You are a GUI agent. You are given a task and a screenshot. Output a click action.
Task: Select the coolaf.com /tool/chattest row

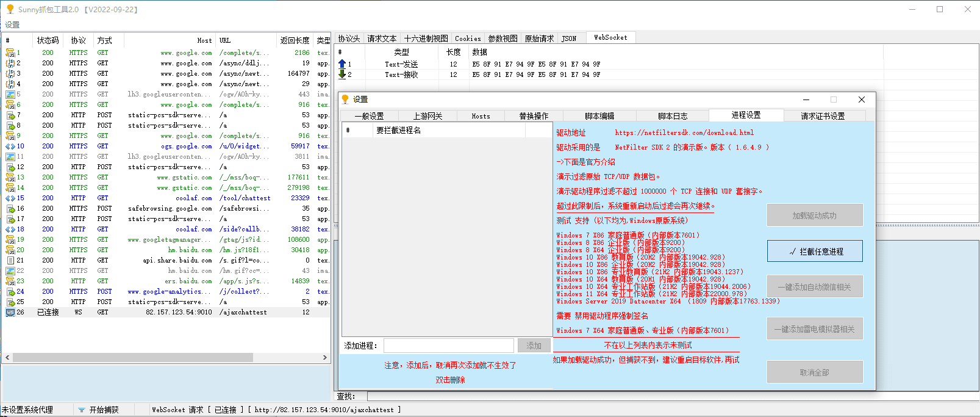pyautogui.click(x=166, y=198)
